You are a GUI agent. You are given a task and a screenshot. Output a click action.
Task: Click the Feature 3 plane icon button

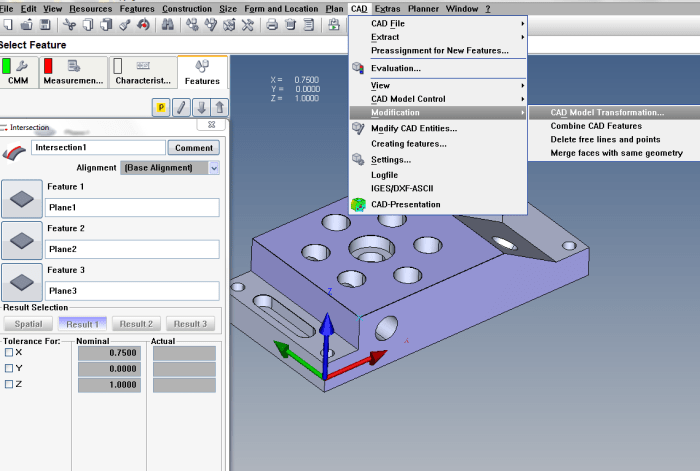(22, 282)
